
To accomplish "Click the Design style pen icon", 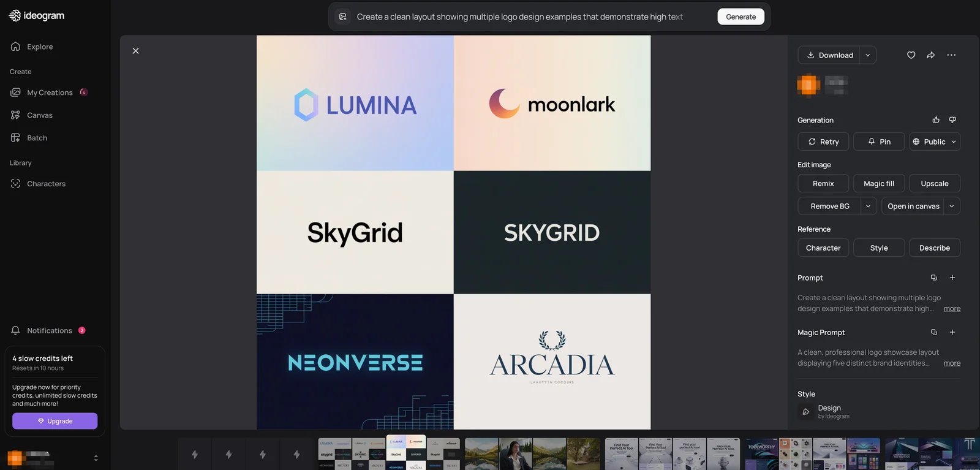I will 806,412.
